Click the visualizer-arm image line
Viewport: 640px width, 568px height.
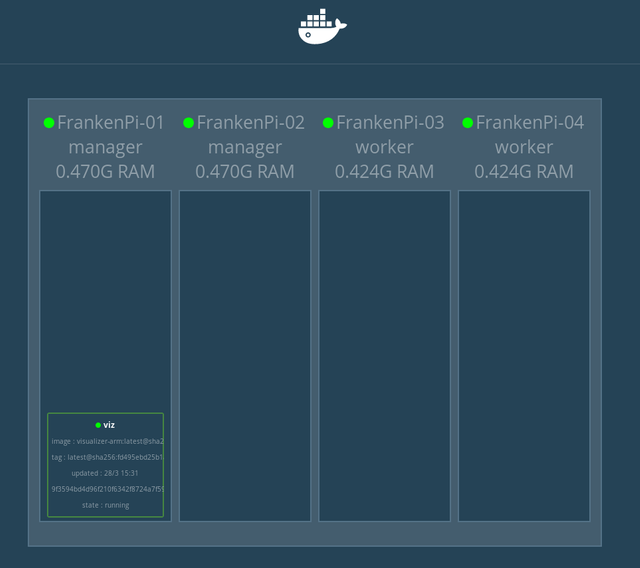point(106,441)
